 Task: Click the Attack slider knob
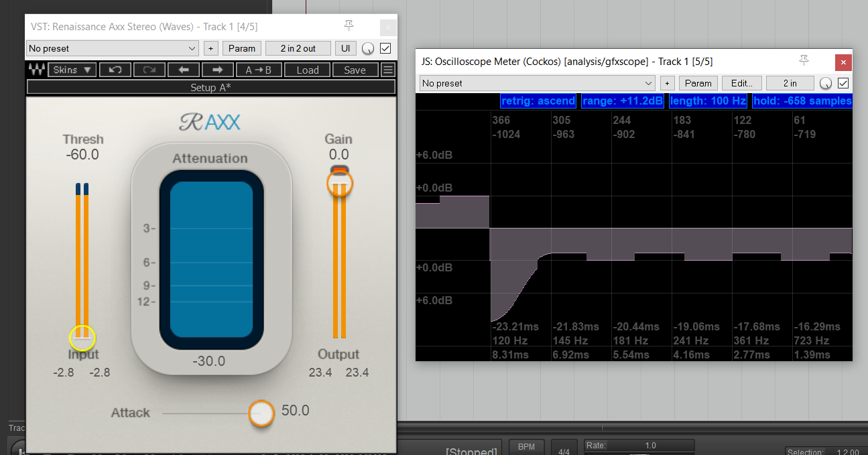pyautogui.click(x=261, y=413)
